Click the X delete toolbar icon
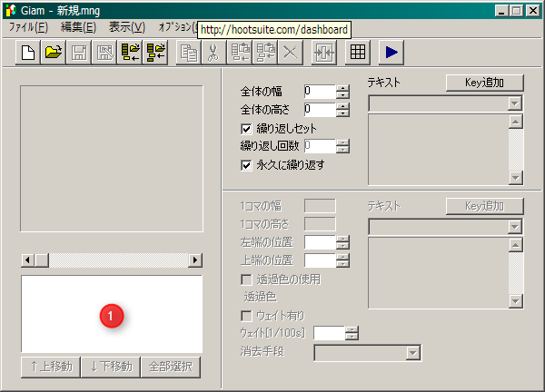Viewport: 545px width, 392px height. [291, 53]
